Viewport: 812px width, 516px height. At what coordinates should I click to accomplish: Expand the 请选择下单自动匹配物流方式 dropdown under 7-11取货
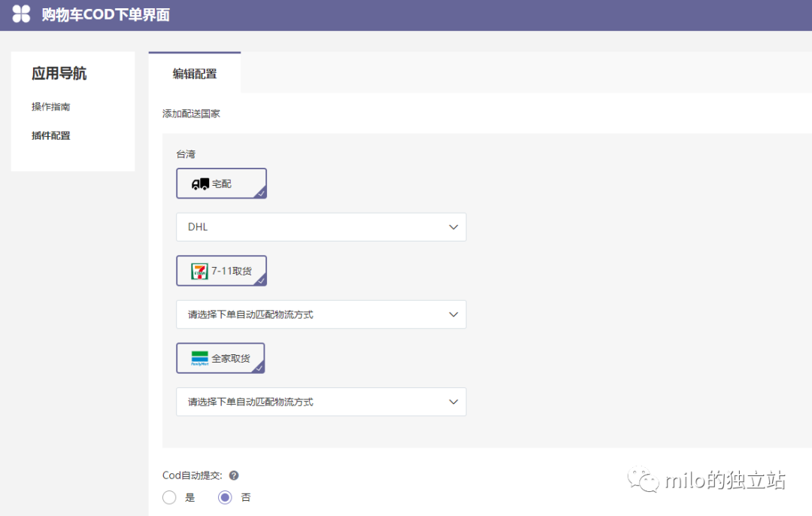(x=453, y=314)
